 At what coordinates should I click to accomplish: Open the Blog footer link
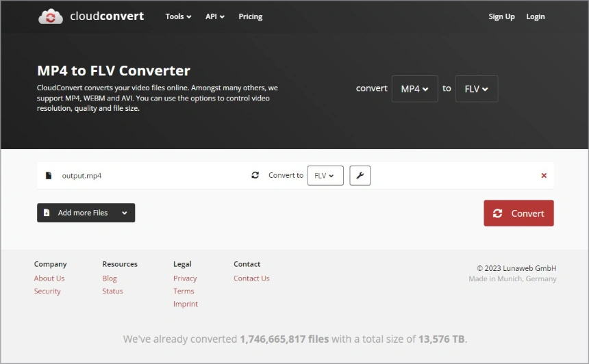[x=110, y=278]
